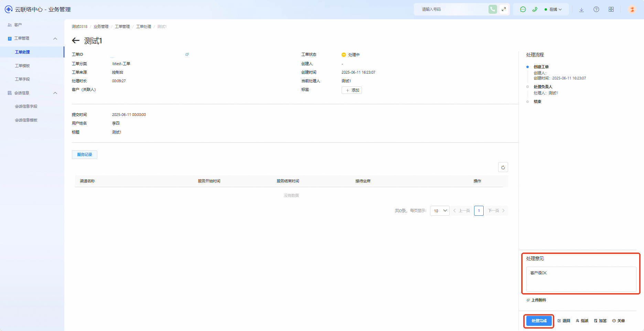
Task: Click the cloud contact center logo
Action: (9, 9)
